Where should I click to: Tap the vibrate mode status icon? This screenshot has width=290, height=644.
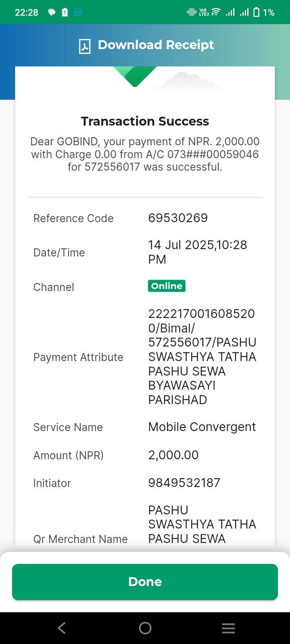pyautogui.click(x=192, y=12)
